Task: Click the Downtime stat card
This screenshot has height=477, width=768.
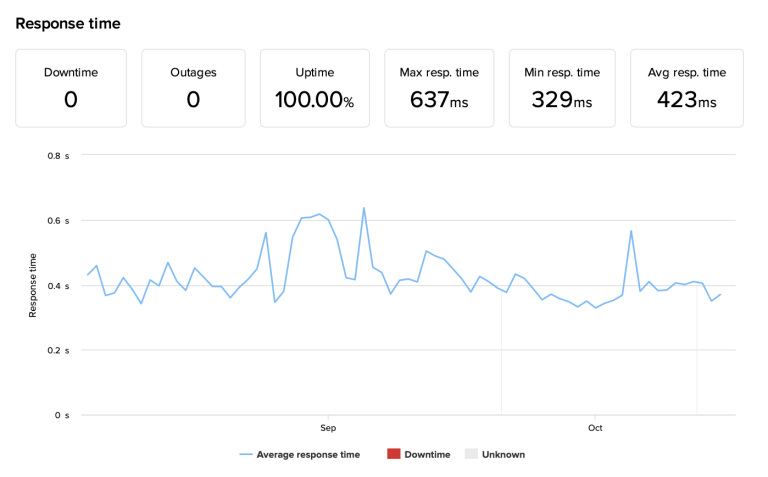Action: click(x=71, y=88)
